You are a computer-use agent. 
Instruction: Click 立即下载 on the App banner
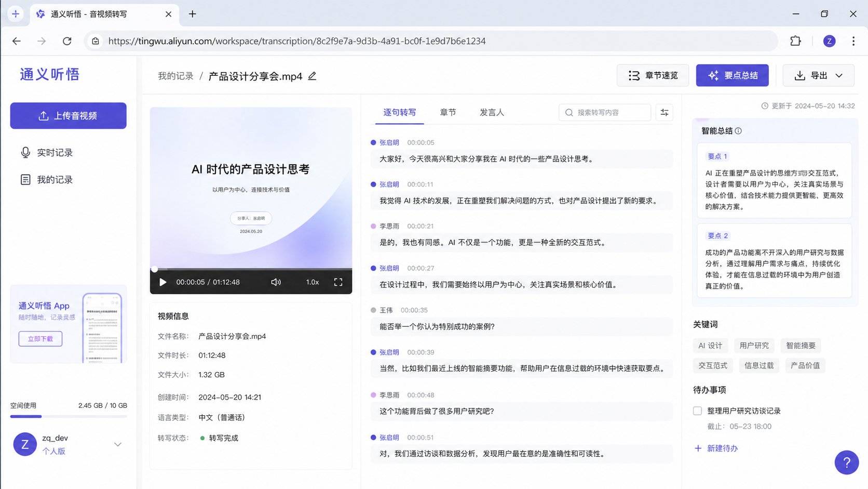pos(40,339)
